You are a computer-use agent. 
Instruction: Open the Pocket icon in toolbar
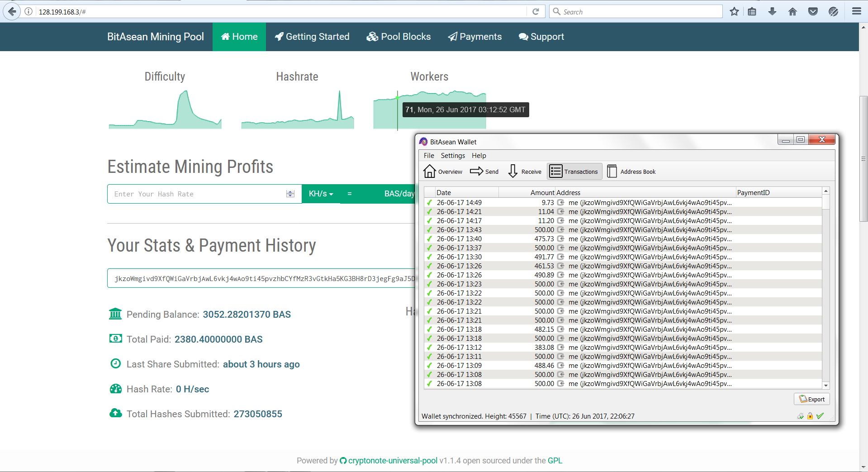click(x=813, y=12)
